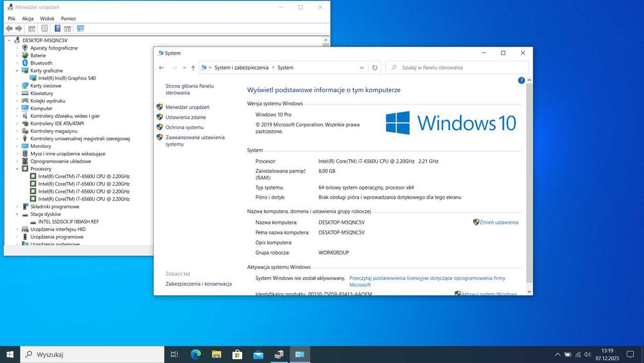Open Microsoft Store from the taskbar

click(x=238, y=355)
